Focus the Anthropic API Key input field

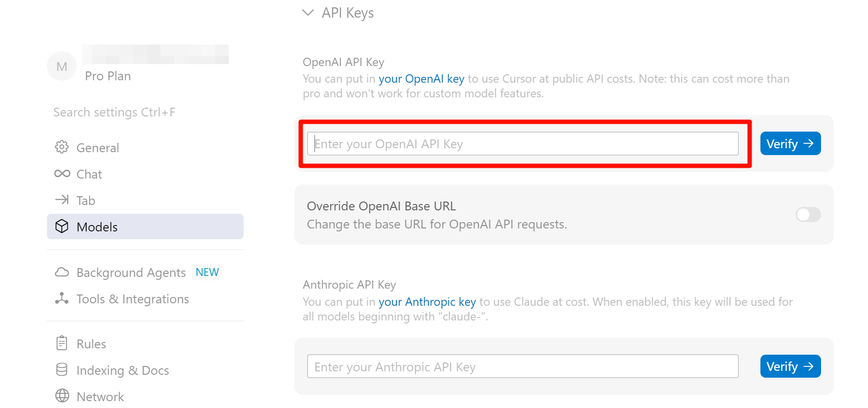522,366
